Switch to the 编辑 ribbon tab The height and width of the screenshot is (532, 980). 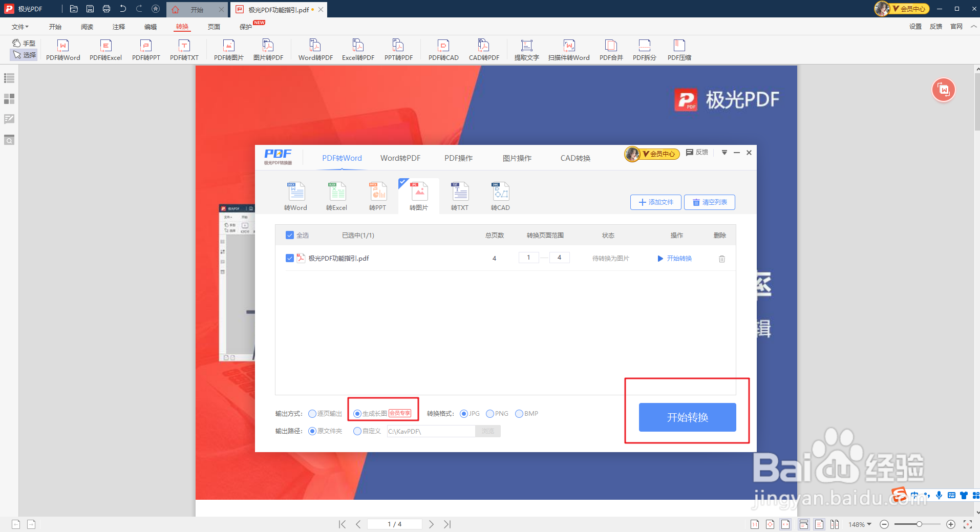(x=151, y=27)
